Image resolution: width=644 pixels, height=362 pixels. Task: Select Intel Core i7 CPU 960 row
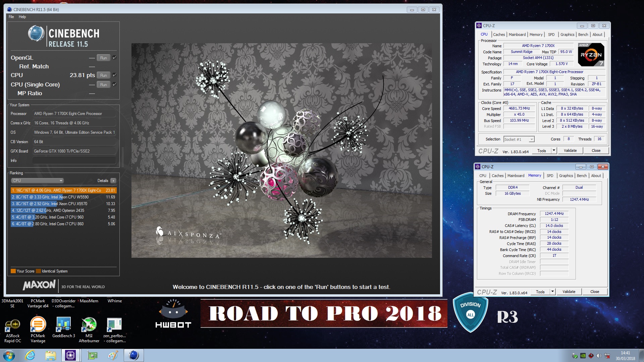point(63,217)
